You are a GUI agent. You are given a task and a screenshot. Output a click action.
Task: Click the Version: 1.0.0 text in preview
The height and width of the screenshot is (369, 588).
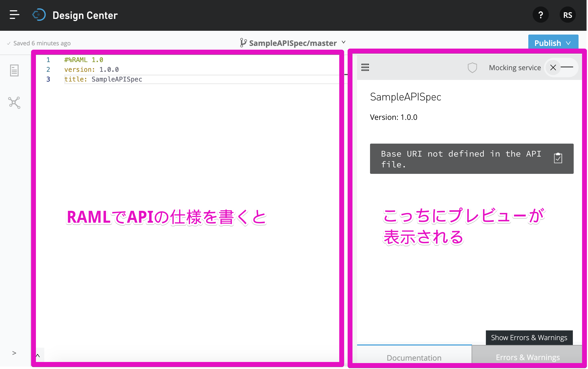click(394, 117)
